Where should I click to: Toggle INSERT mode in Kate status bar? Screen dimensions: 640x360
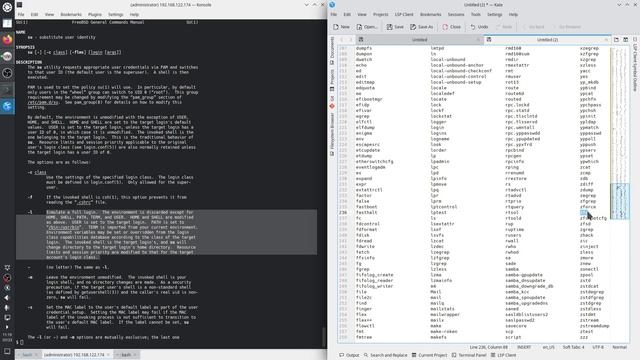[524, 347]
